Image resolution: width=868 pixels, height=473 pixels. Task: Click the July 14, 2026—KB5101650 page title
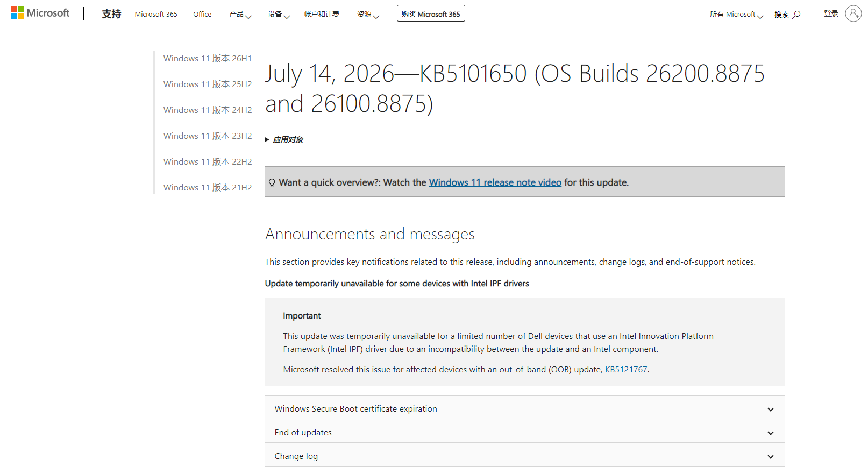[x=515, y=89]
